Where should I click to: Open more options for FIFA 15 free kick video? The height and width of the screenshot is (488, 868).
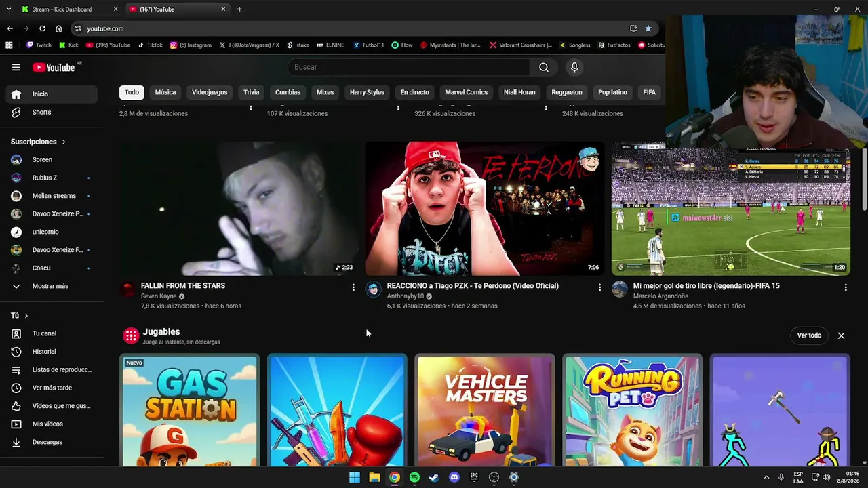(x=846, y=287)
